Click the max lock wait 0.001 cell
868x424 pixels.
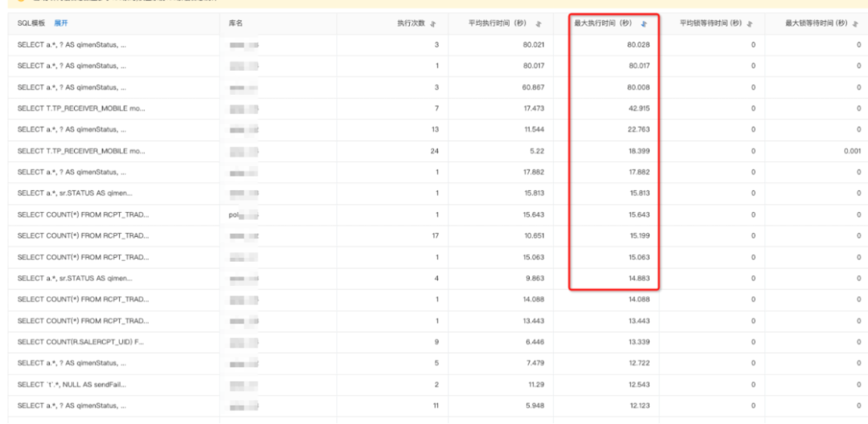(853, 151)
